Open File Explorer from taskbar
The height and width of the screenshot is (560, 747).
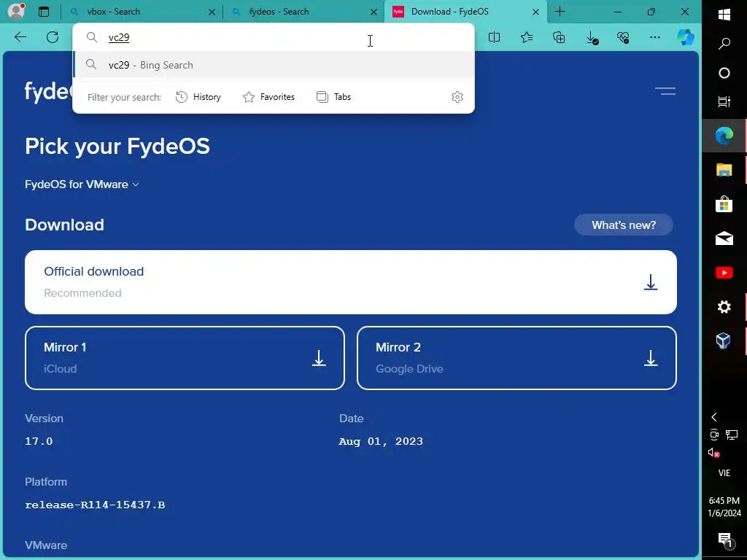click(x=724, y=170)
